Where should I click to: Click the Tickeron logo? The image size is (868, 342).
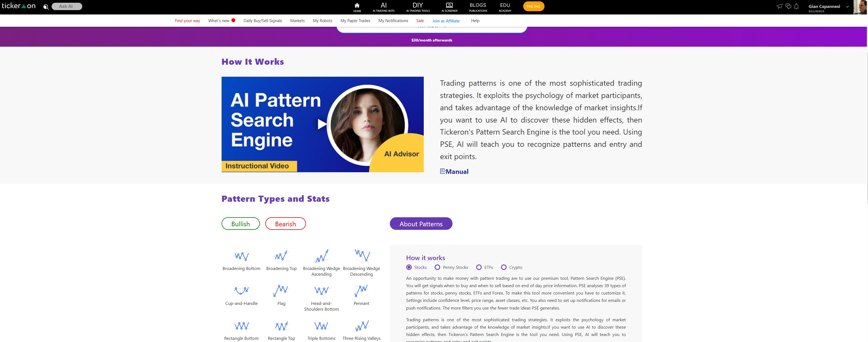click(19, 6)
